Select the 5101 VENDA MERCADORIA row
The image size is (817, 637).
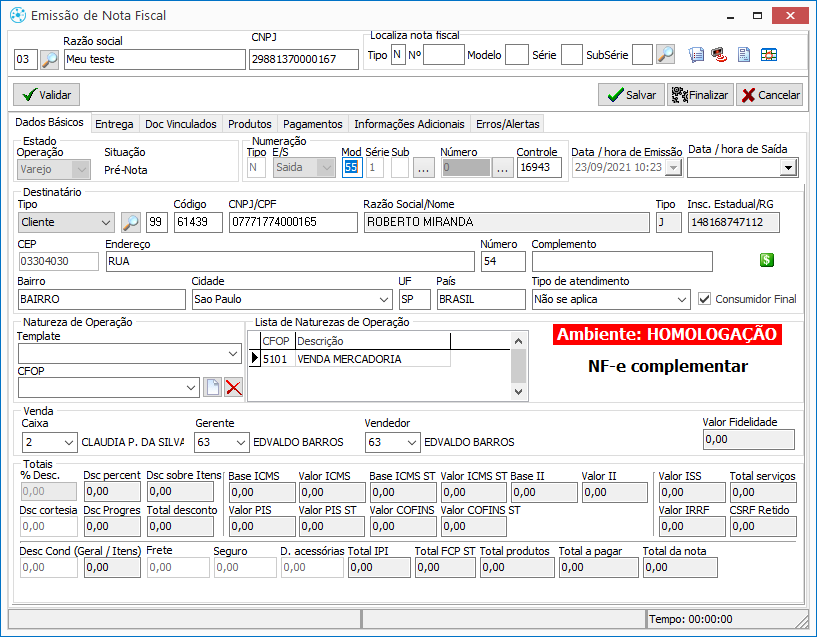point(350,359)
